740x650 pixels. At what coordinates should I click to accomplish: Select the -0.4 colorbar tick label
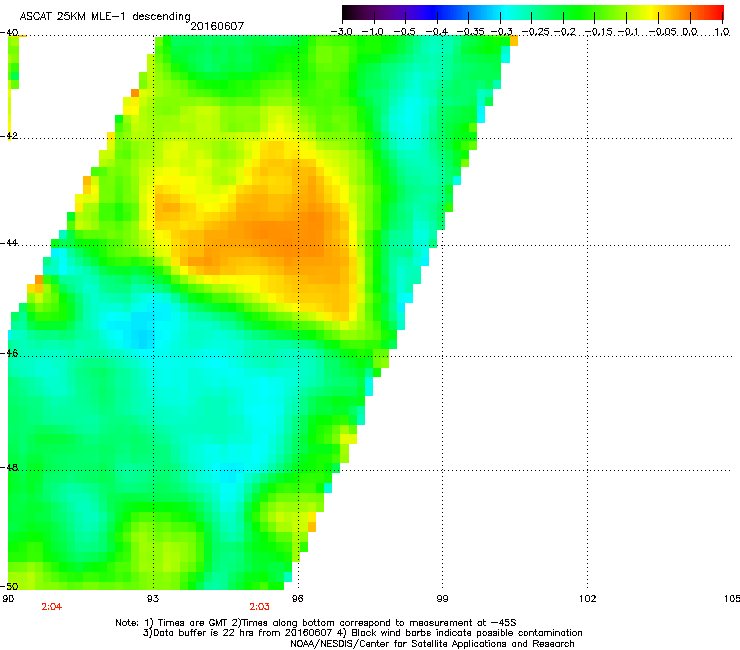pos(436,32)
